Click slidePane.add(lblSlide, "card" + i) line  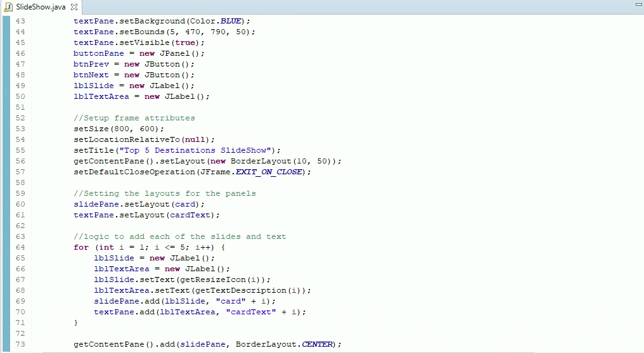coord(185,301)
